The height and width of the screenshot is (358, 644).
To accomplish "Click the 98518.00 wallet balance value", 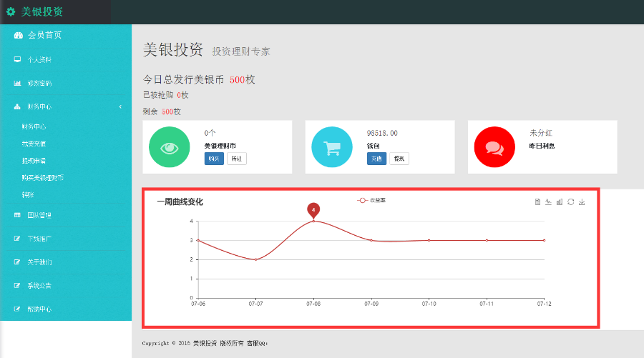I will click(x=382, y=133).
